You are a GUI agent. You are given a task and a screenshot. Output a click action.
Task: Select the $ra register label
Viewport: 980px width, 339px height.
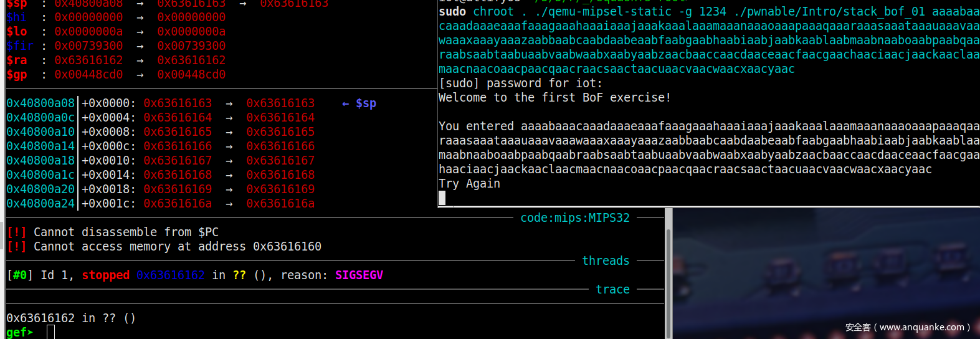(x=17, y=60)
